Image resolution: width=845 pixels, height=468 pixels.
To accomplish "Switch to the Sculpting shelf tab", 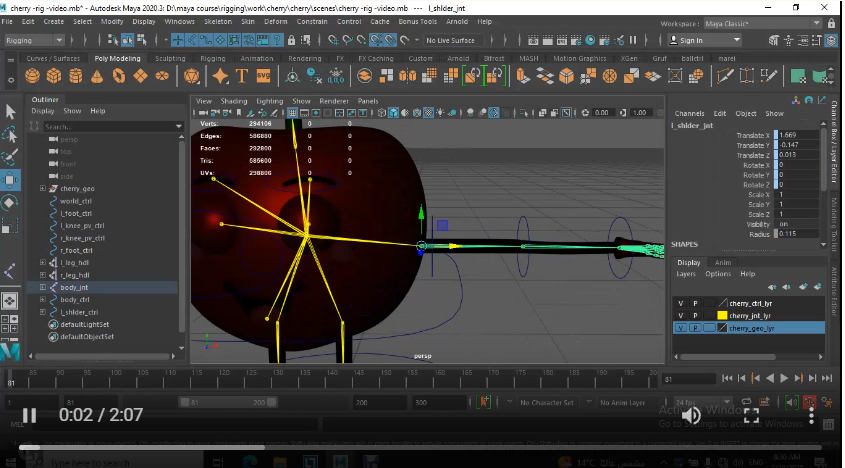I will (x=170, y=58).
